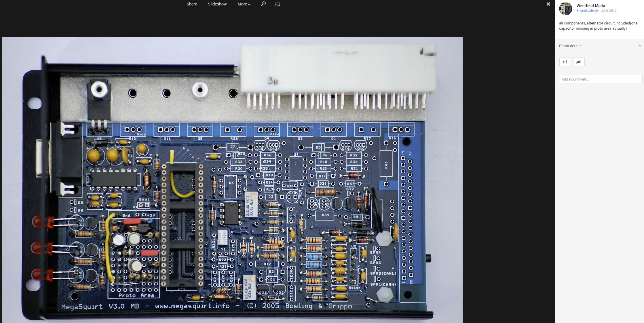Click Share in the top bar
The width and height of the screenshot is (644, 323).
pyautogui.click(x=191, y=4)
